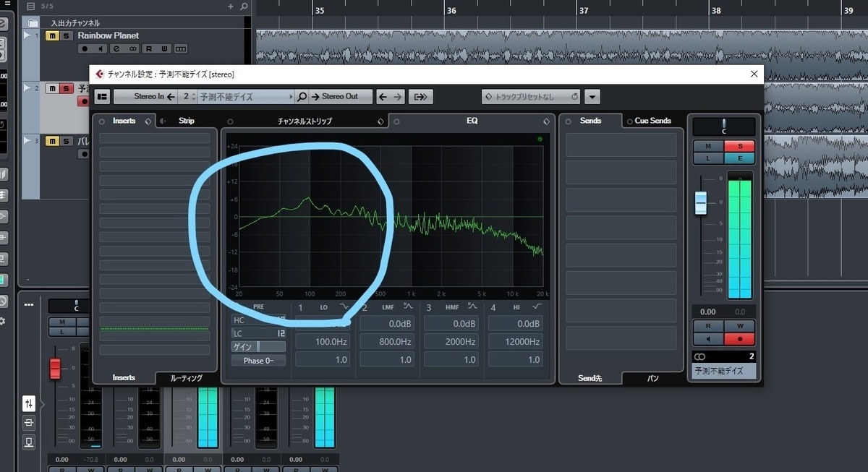The width and height of the screenshot is (868, 472).
Task: Select the Sends tab
Action: [590, 121]
